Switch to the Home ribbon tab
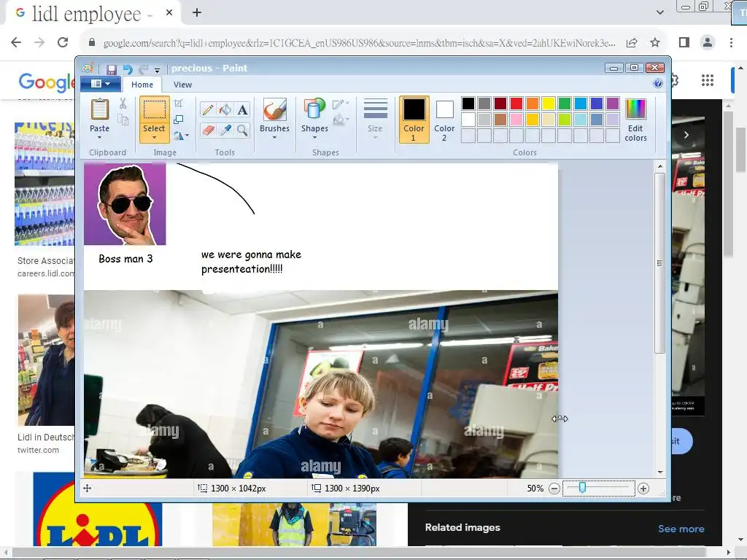Screen dimensions: 747x560 click(x=142, y=85)
